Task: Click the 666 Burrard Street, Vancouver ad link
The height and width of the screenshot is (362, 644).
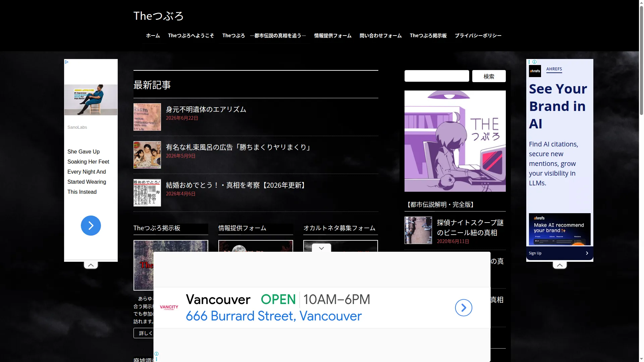Action: 274,316
